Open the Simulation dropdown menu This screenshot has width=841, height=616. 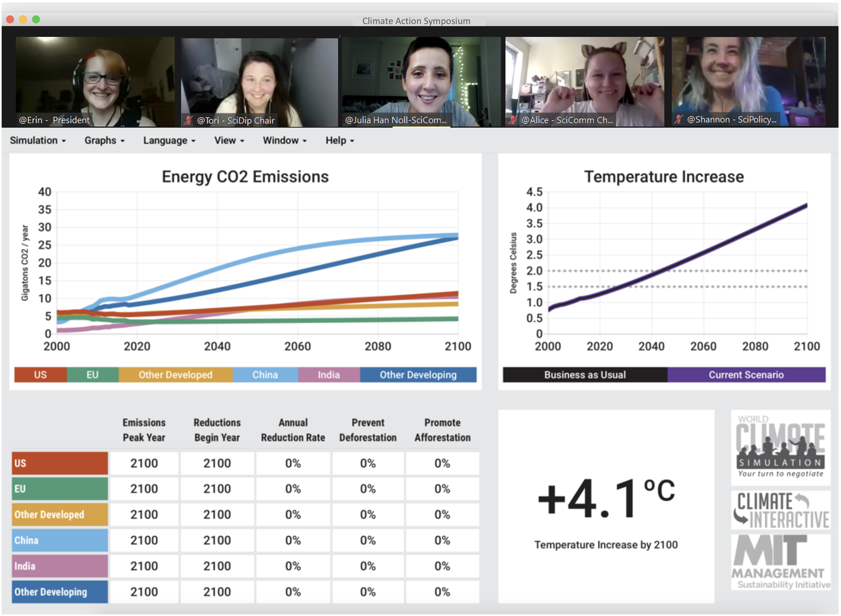point(38,141)
